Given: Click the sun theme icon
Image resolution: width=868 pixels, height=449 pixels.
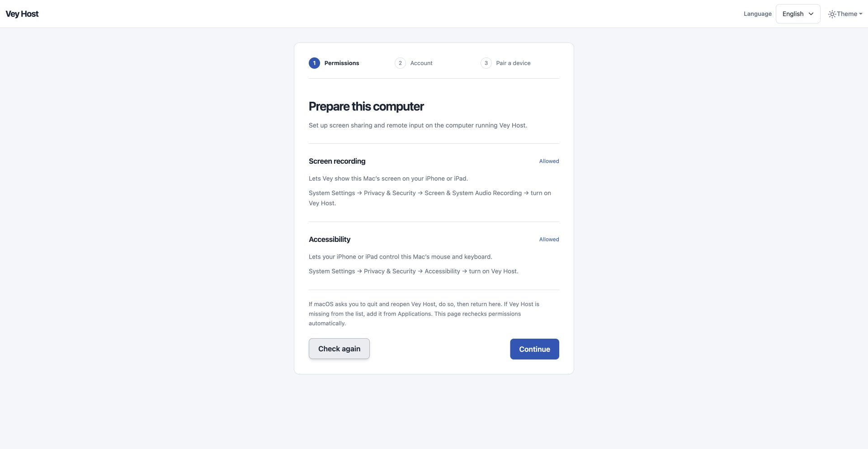Looking at the screenshot, I should click(832, 14).
